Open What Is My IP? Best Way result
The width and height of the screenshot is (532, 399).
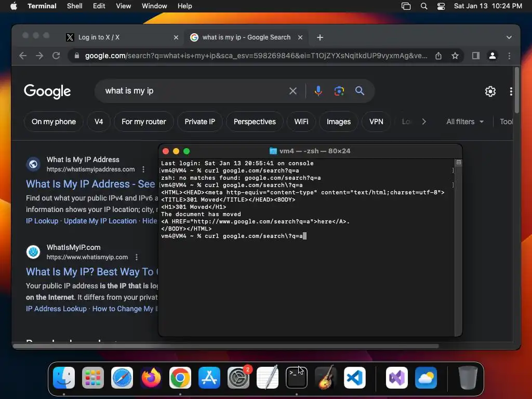(92, 272)
